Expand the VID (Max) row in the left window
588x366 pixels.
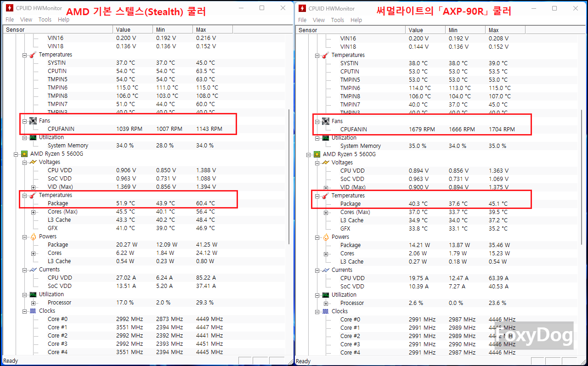pyautogui.click(x=33, y=187)
